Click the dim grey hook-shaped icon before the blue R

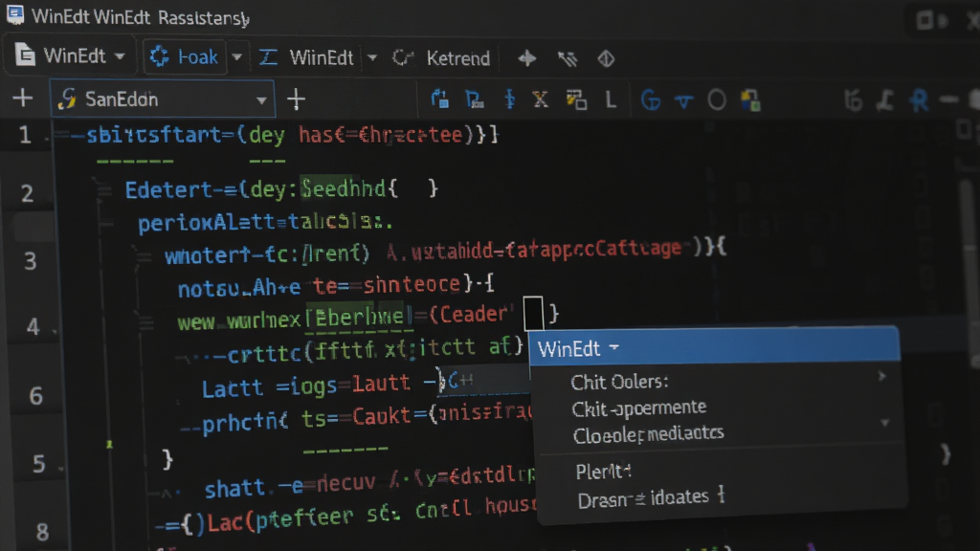click(x=884, y=100)
